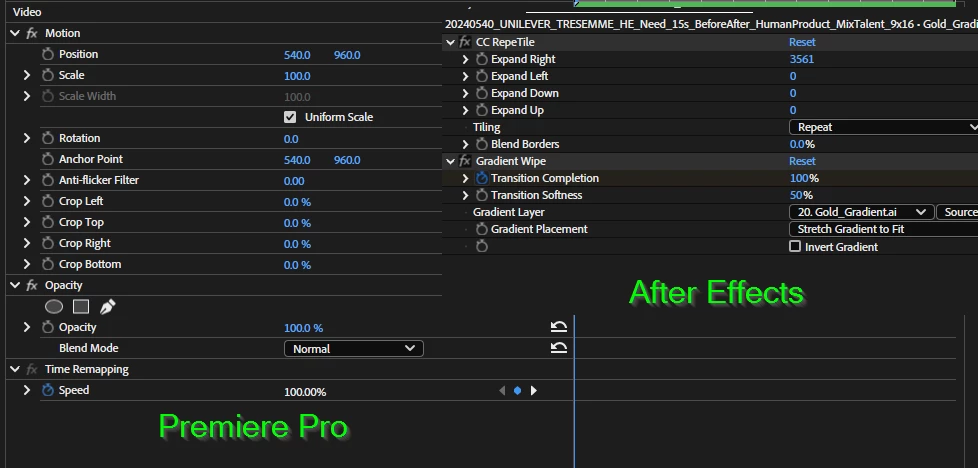Toggle the Motion effect fx switch
This screenshot has height=468, width=978.
32,34
